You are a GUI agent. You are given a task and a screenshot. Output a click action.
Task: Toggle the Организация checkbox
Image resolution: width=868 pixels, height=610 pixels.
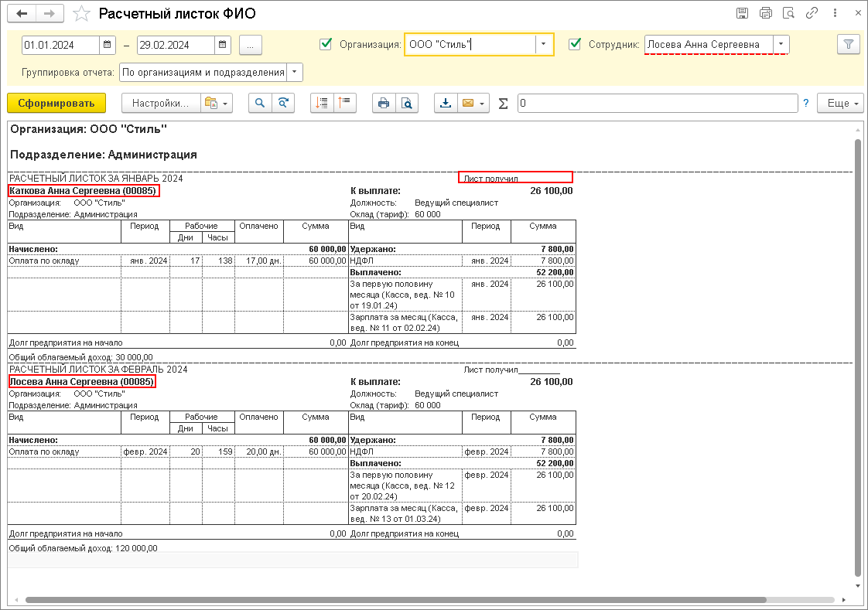pyautogui.click(x=326, y=44)
